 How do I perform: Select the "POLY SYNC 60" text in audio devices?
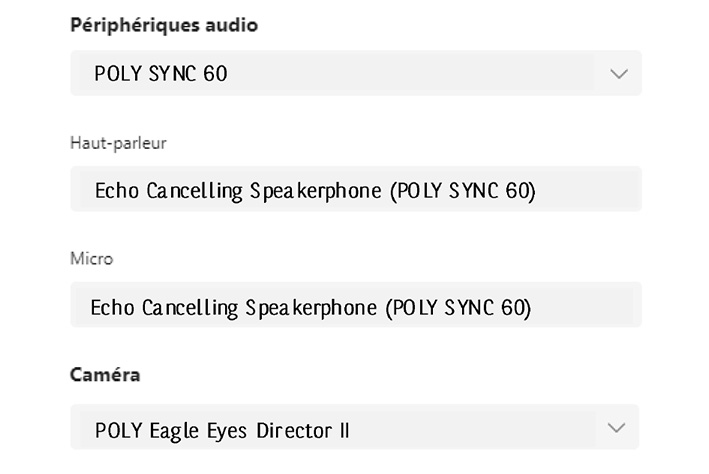point(161,74)
